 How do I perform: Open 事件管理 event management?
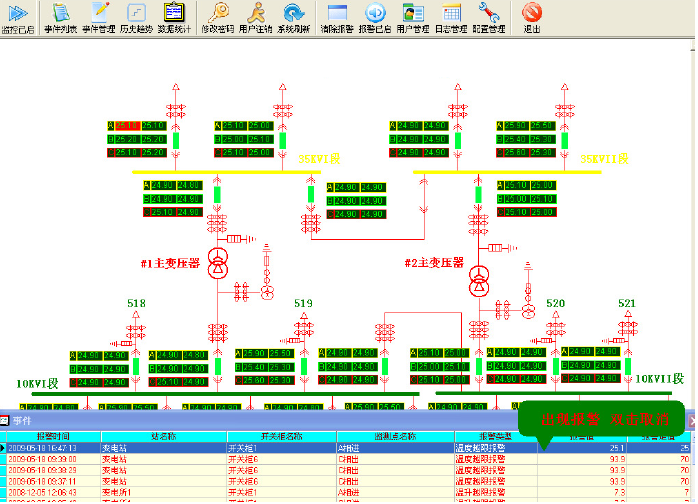pos(98,17)
